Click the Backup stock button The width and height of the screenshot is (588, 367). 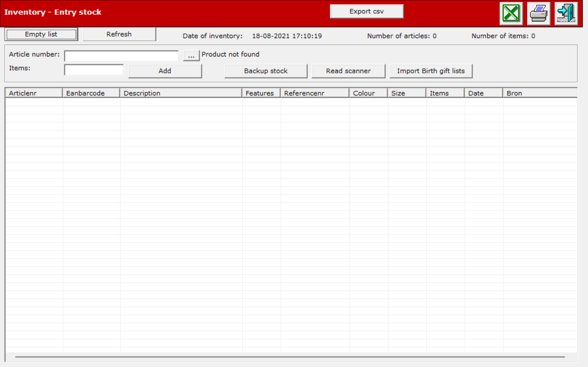click(x=266, y=71)
